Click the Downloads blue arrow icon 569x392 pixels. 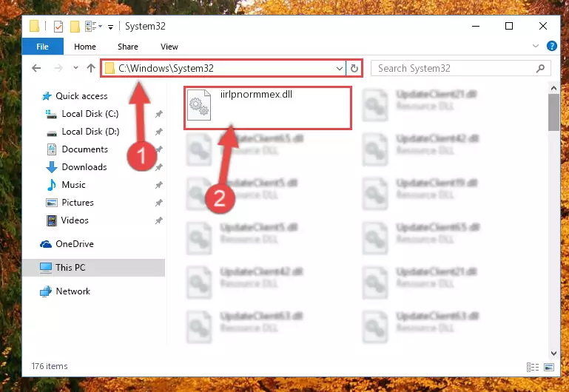52,167
